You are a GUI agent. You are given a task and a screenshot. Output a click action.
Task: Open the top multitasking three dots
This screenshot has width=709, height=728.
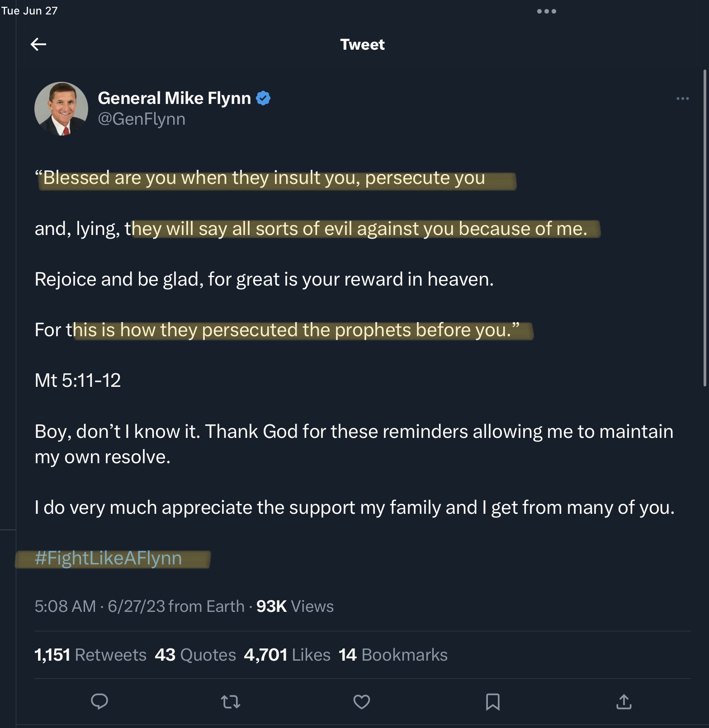(546, 11)
